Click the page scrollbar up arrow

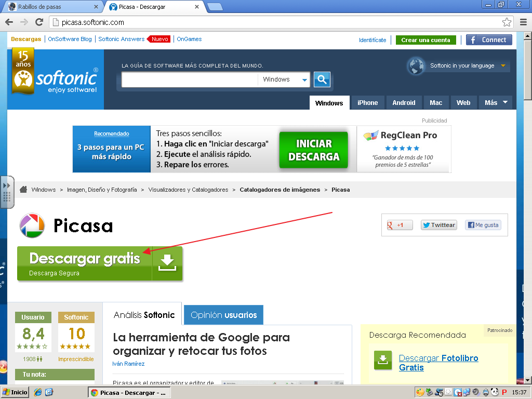pos(528,36)
